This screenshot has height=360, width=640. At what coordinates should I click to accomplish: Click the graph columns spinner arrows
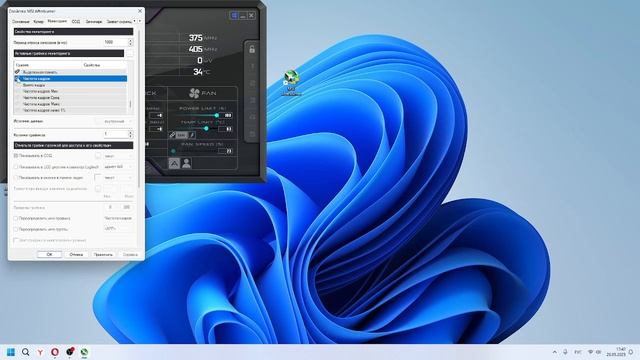pos(131,134)
